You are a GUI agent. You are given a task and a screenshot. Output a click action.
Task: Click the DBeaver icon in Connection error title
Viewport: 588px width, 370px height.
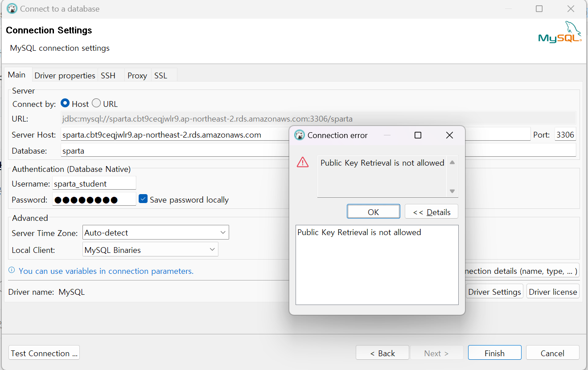(300, 135)
